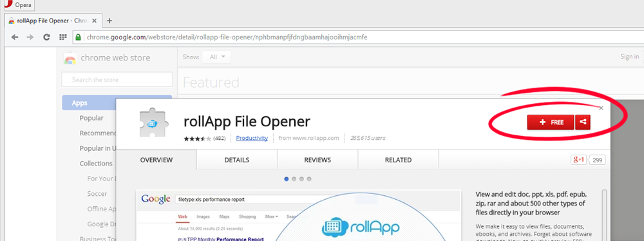Click the Search the store field
Screen dimensions: 644x241
point(117,80)
